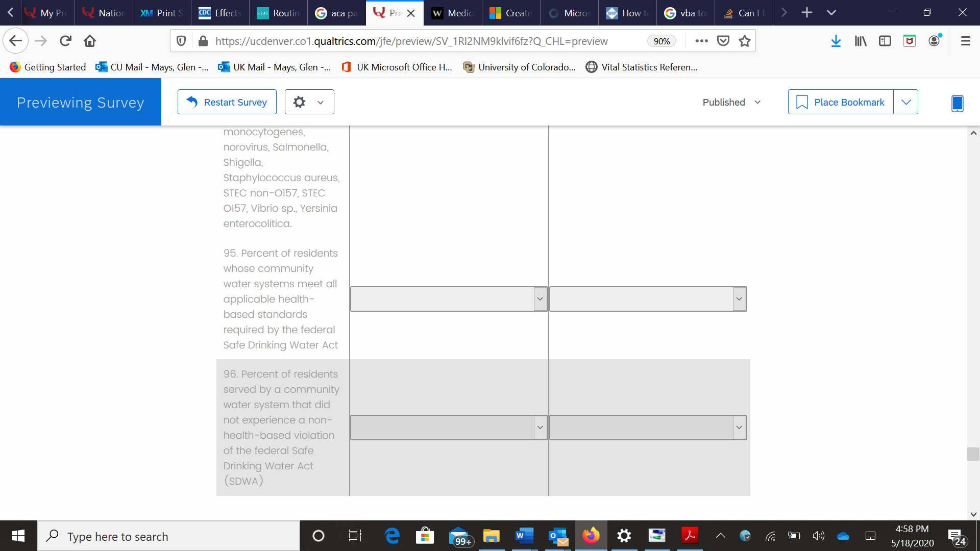Open Firefox downloads arrow icon

(x=836, y=41)
